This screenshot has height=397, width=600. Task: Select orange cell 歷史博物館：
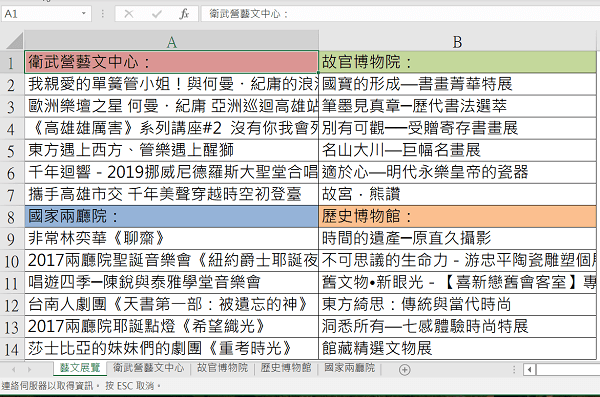[457, 217]
